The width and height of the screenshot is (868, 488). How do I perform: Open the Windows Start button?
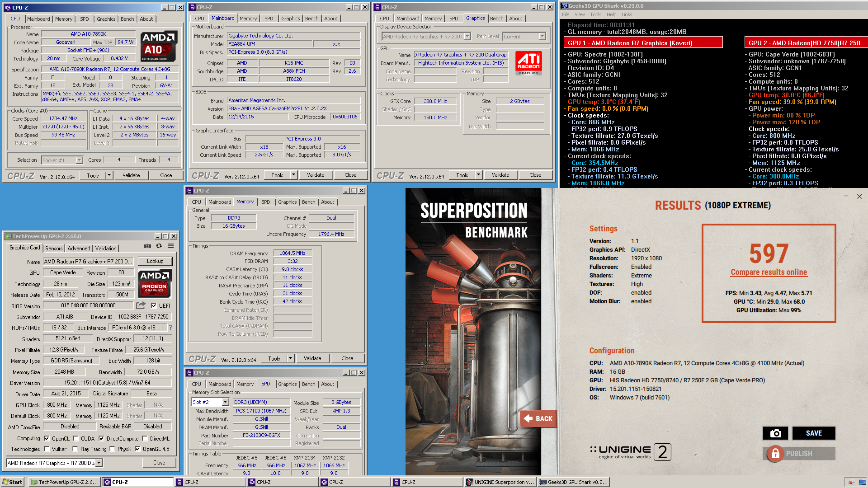12,482
